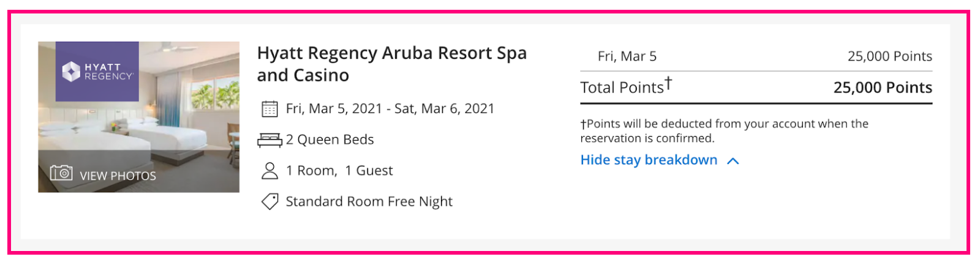Click the Hyatt Regency Aruba Resort title

pyautogui.click(x=392, y=64)
